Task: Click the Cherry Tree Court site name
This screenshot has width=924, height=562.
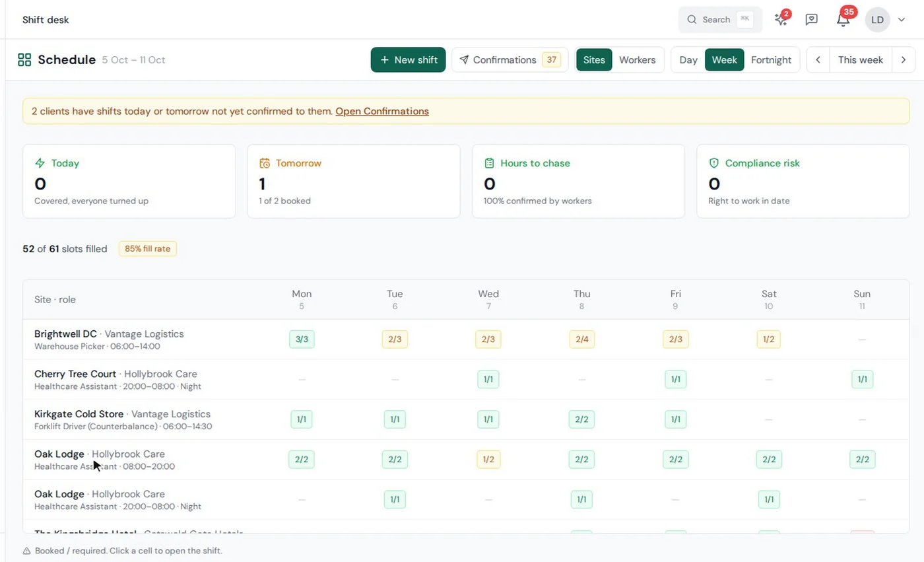Action: coord(75,374)
